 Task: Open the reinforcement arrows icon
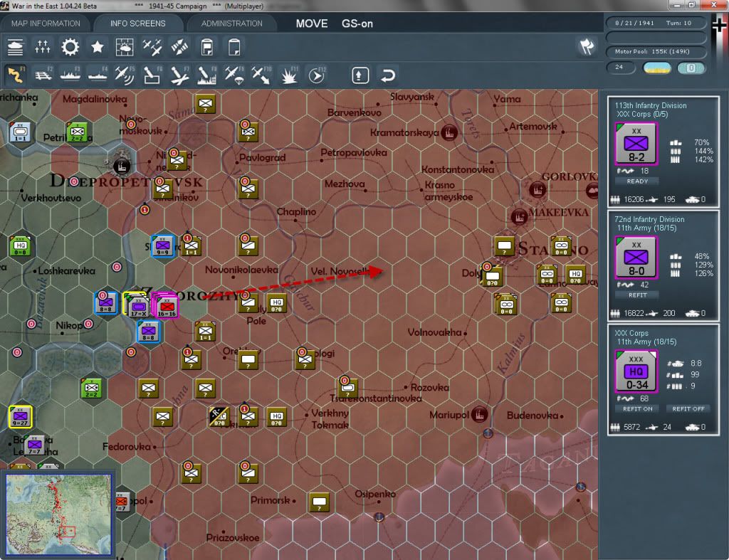coord(179,47)
